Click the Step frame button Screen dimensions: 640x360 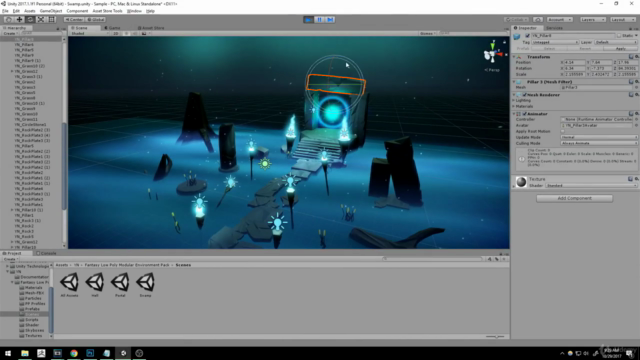[330, 19]
